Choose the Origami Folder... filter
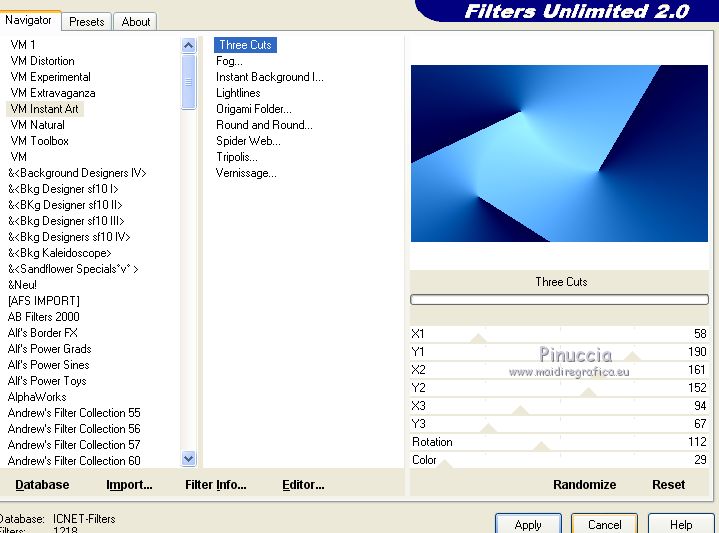This screenshot has width=719, height=533. click(254, 109)
